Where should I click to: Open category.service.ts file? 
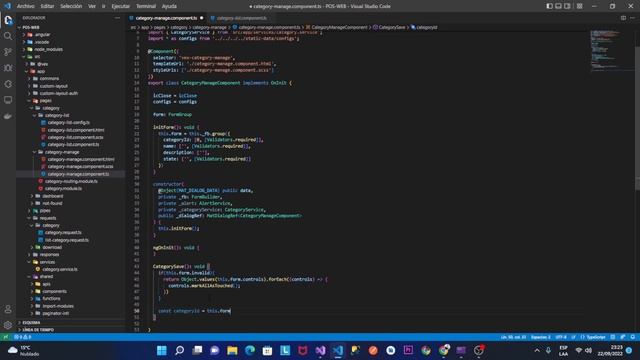point(60,269)
